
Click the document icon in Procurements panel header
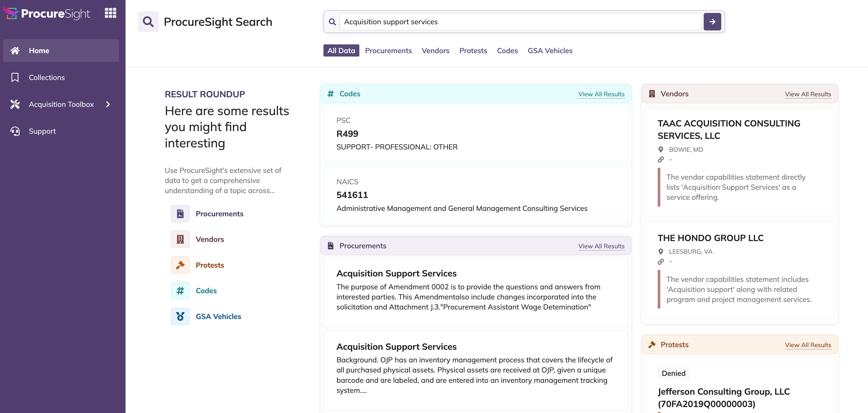(x=331, y=246)
